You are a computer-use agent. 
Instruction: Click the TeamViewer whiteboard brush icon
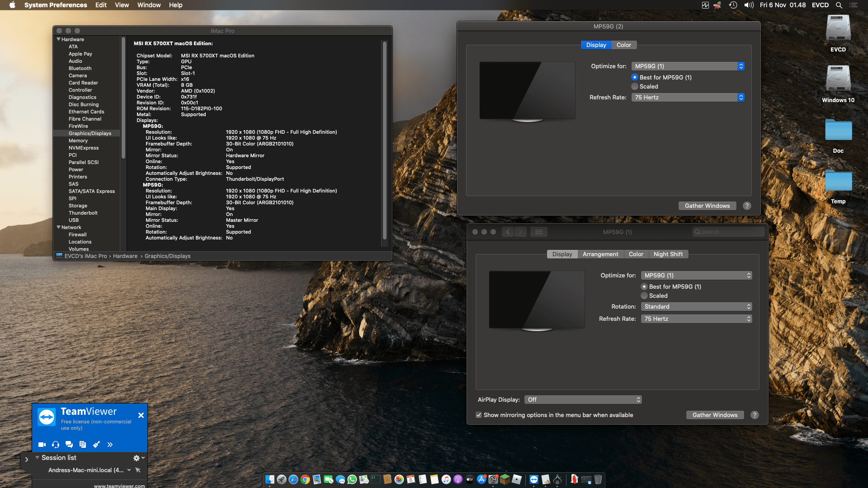[x=96, y=445]
